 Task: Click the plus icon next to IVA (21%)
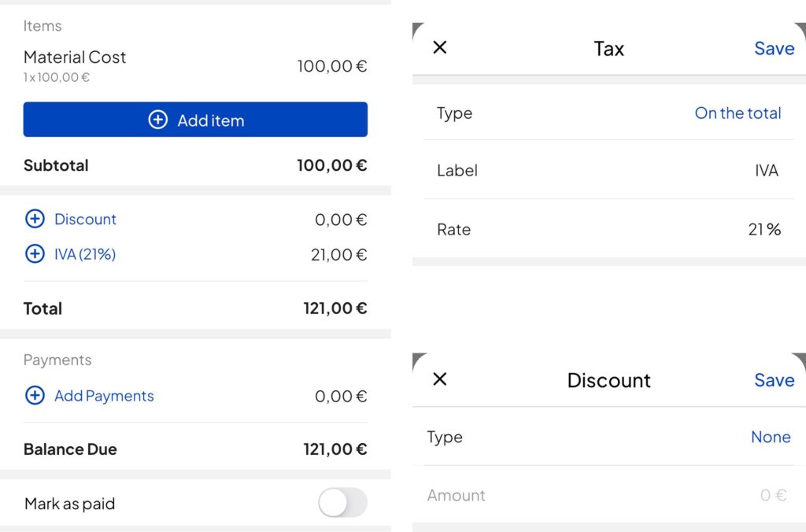pyautogui.click(x=35, y=254)
